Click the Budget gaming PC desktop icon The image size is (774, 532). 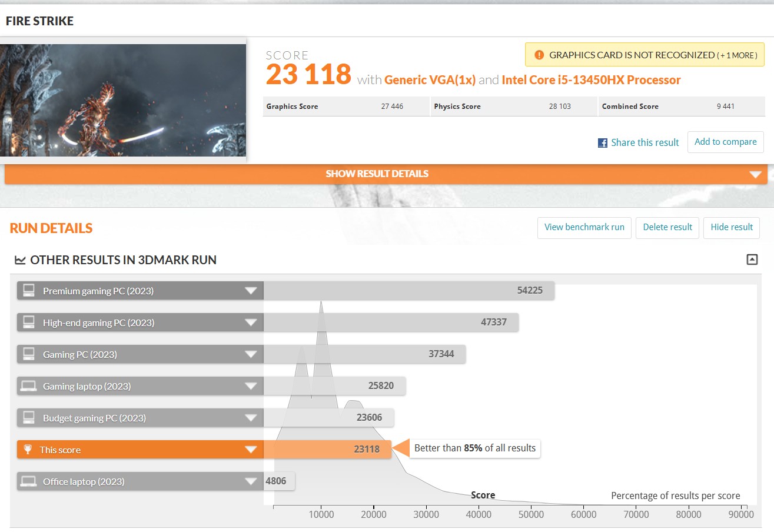click(28, 418)
